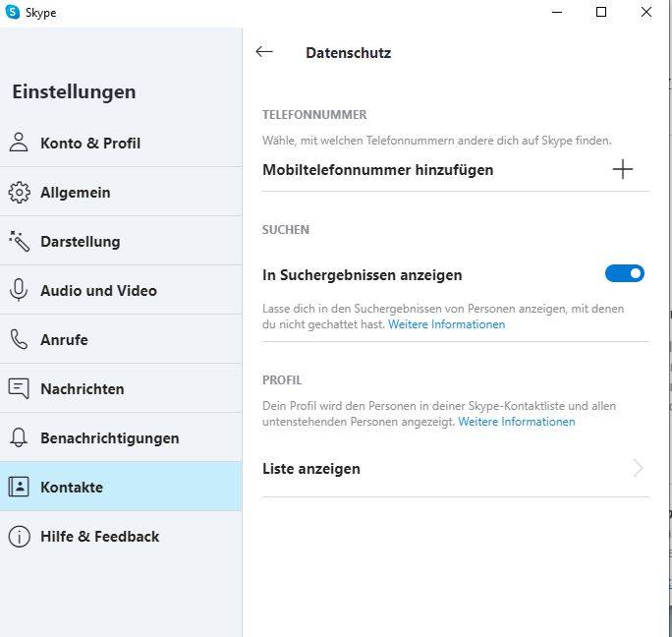This screenshot has height=637, width=672.
Task: Click the phone handset Anrufe icon
Action: [19, 339]
